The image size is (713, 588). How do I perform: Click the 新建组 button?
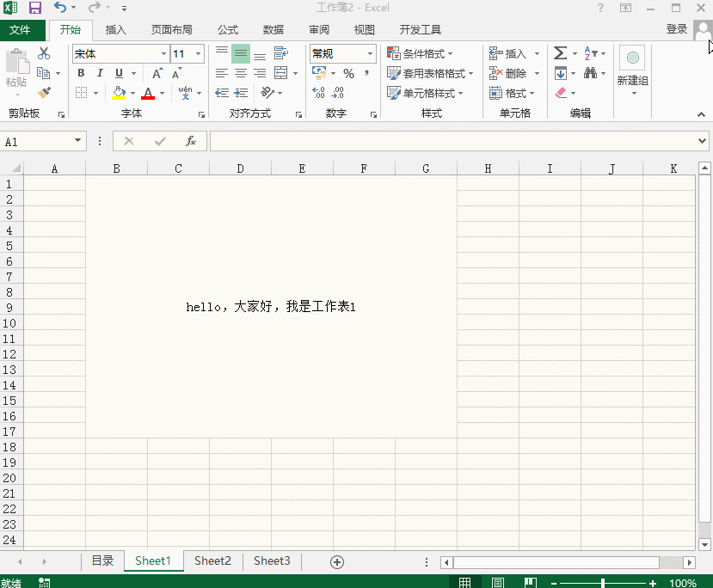click(x=632, y=69)
